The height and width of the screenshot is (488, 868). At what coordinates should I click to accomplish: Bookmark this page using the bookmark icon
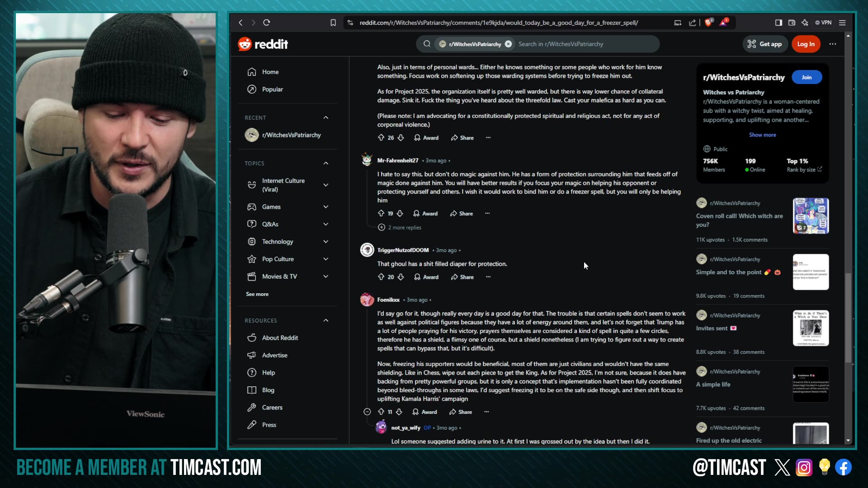[x=333, y=23]
